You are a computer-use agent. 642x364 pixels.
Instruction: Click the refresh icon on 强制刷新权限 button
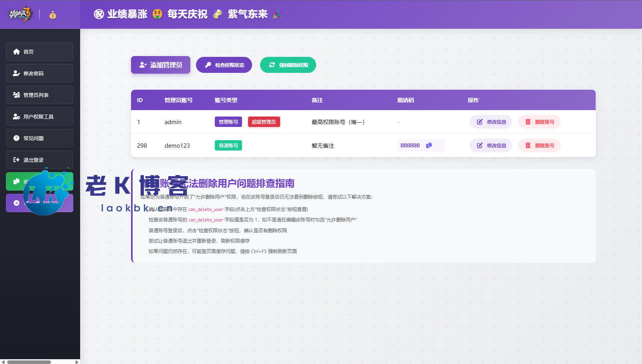tap(272, 65)
